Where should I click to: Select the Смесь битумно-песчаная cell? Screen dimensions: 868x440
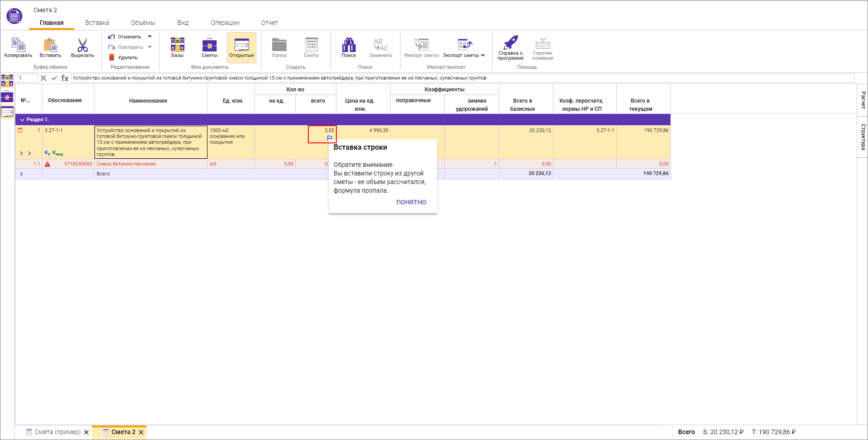click(151, 164)
